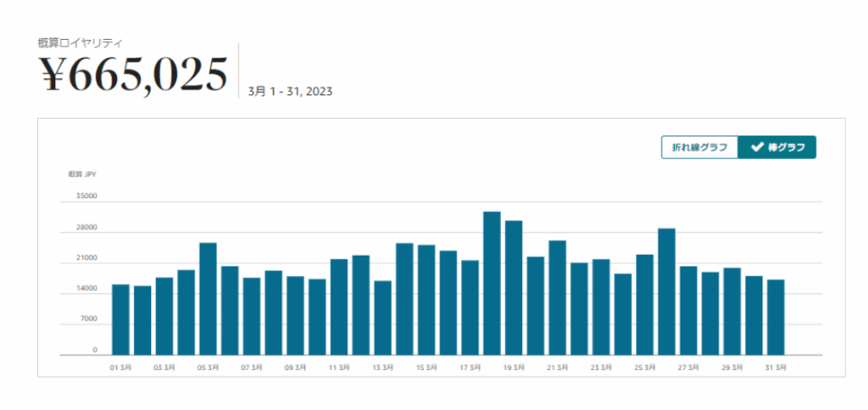Click the 17 3月 x-axis label
The image size is (868, 410).
click(x=470, y=368)
